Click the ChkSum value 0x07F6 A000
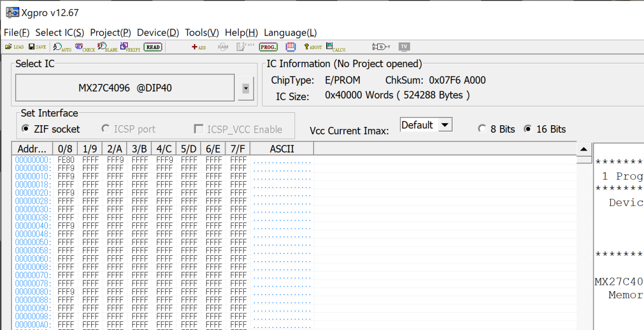 coord(457,81)
